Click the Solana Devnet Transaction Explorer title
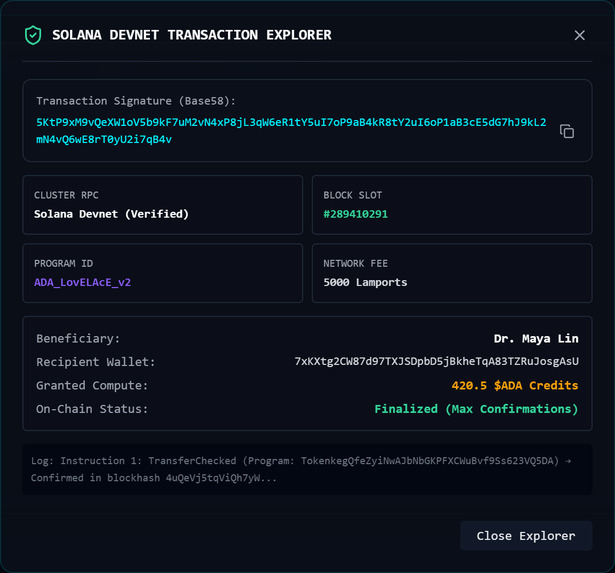Image resolution: width=615 pixels, height=573 pixels. pos(192,35)
